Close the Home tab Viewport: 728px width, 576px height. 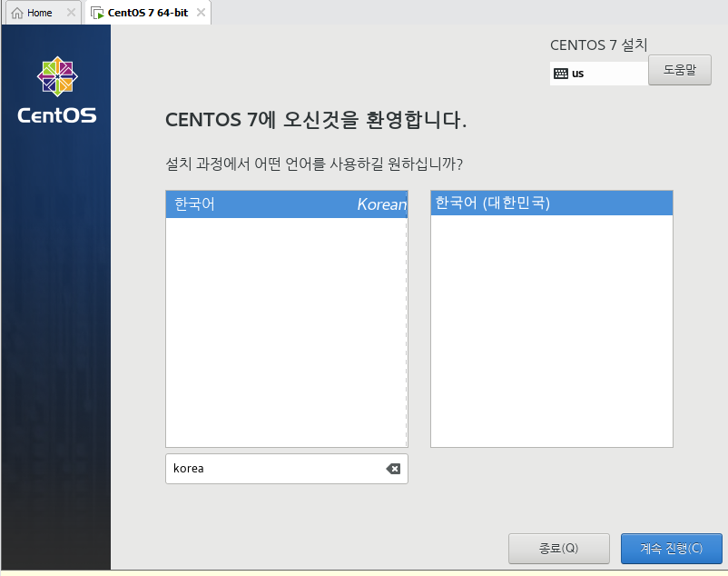click(x=71, y=13)
